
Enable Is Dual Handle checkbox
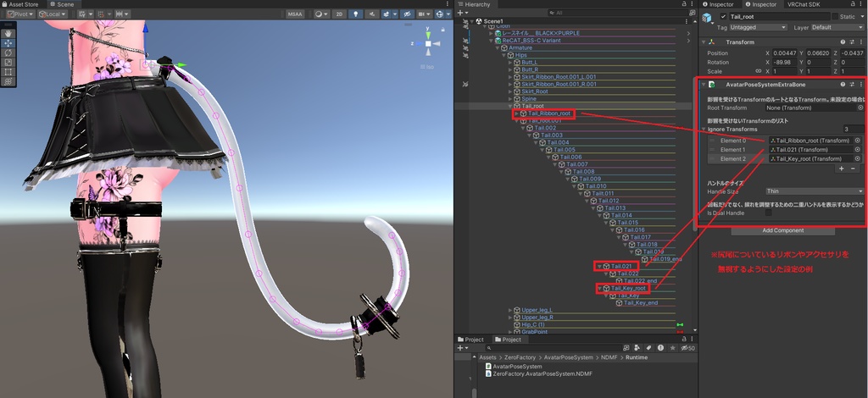coord(768,213)
